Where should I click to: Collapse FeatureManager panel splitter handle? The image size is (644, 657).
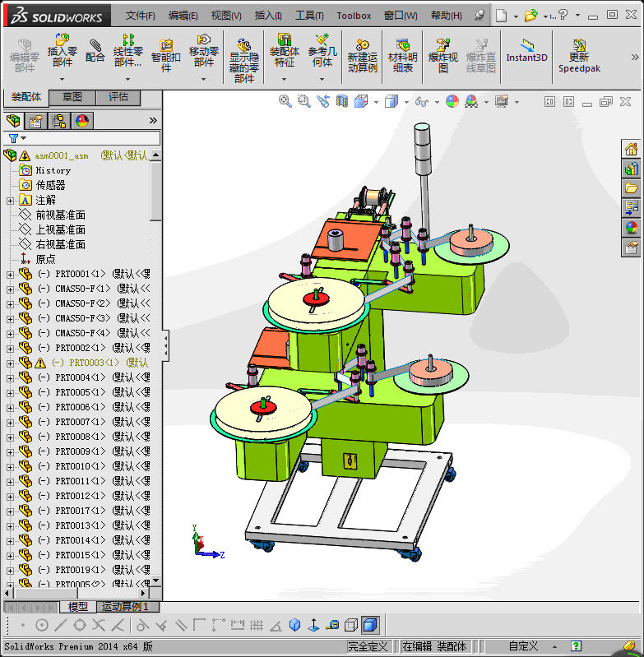click(x=166, y=345)
